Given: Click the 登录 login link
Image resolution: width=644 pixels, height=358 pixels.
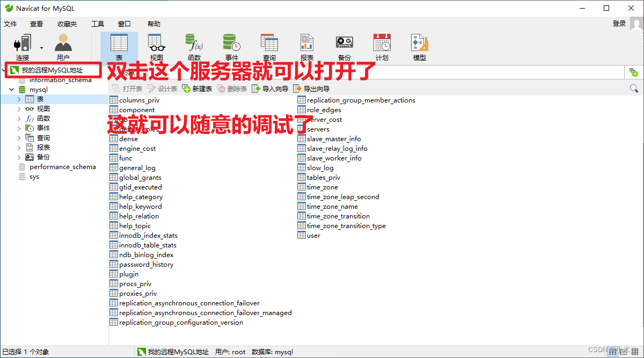Looking at the screenshot, I should pyautogui.click(x=619, y=24).
